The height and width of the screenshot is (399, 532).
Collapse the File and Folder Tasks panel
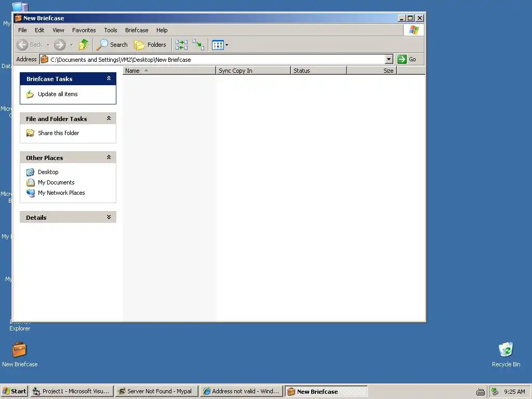coord(109,118)
